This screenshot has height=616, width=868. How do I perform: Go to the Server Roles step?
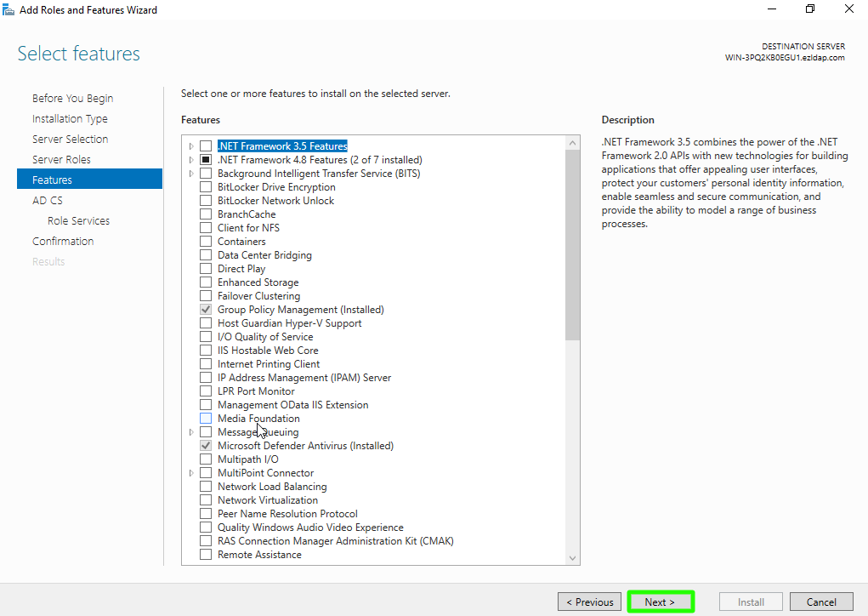click(61, 159)
